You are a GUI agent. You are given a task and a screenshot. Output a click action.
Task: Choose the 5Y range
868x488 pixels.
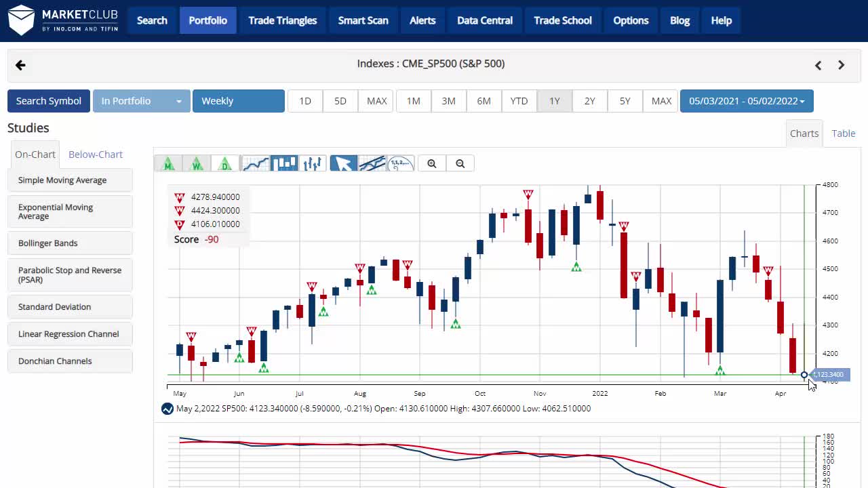(625, 101)
